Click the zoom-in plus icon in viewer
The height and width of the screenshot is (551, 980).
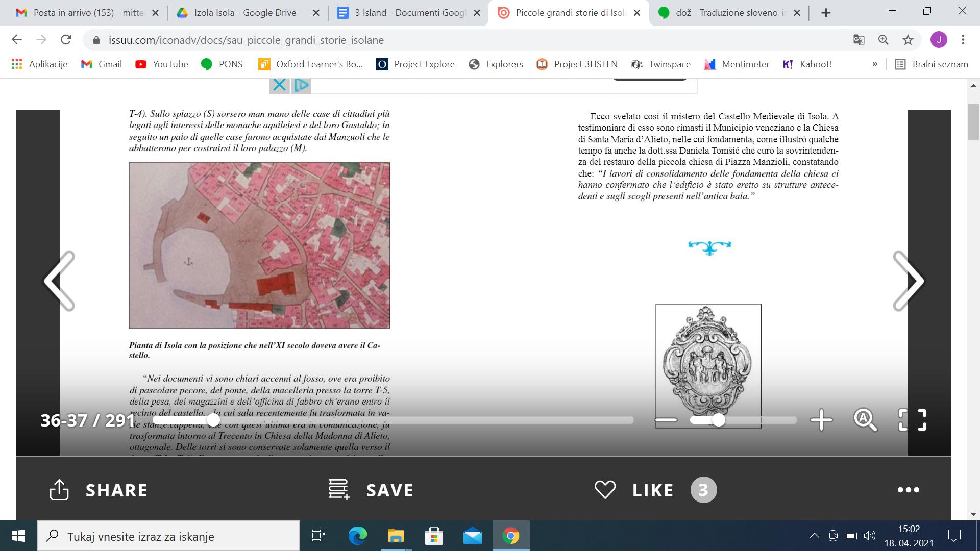click(x=821, y=420)
